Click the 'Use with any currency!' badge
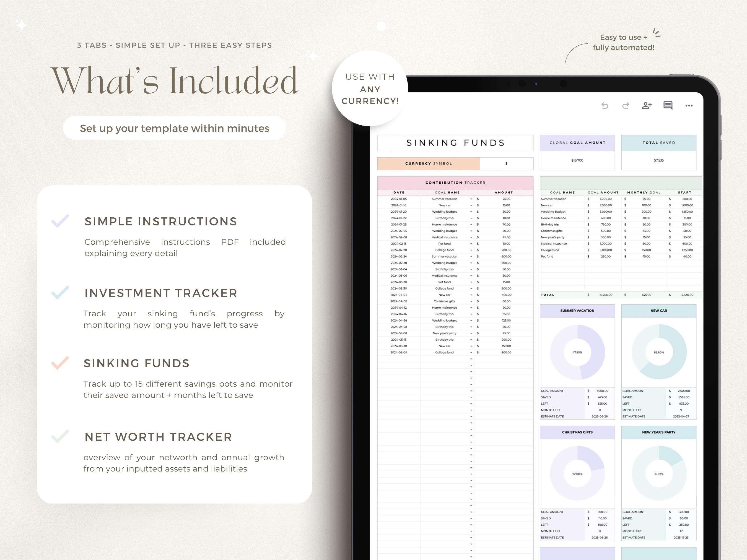 370,88
